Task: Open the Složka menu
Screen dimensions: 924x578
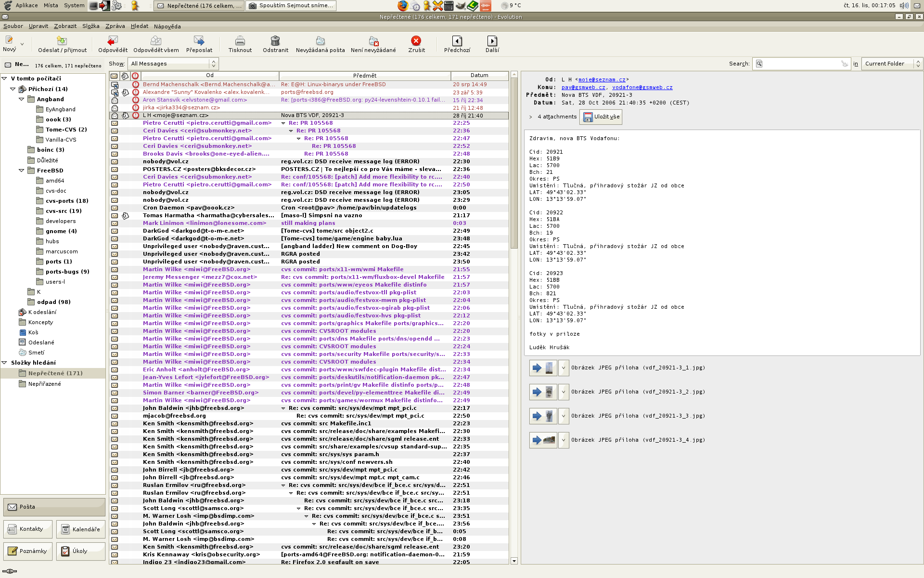Action: point(90,26)
